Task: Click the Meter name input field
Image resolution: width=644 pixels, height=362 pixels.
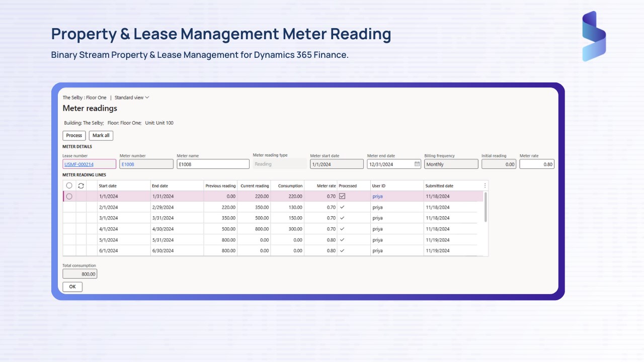Action: (213, 164)
